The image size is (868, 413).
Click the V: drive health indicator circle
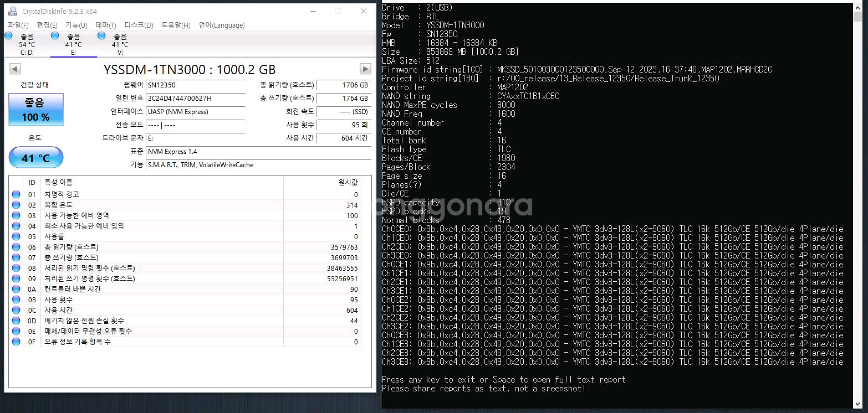click(101, 35)
